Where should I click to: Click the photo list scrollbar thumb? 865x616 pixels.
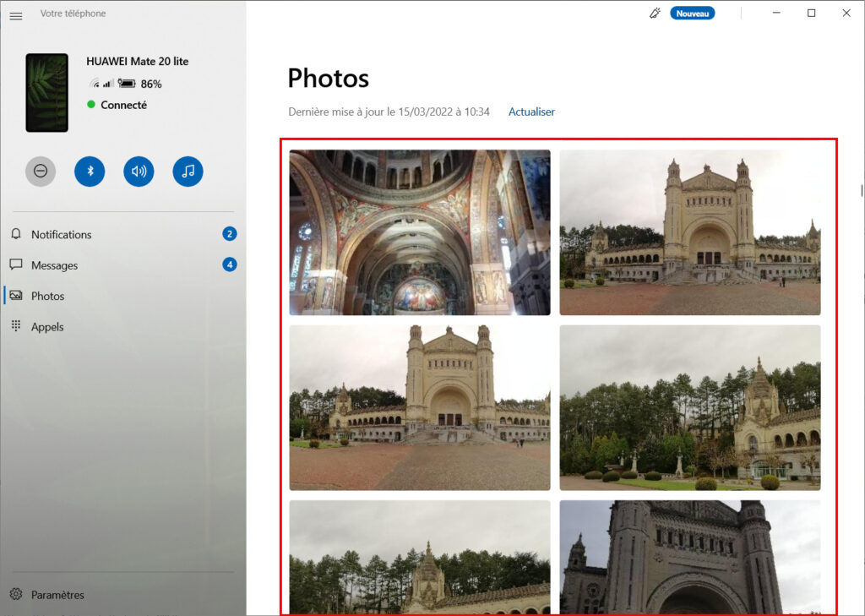862,190
